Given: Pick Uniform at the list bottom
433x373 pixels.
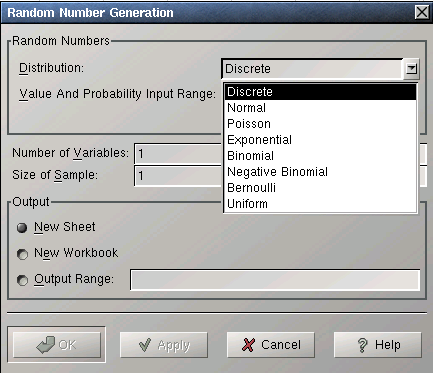Looking at the screenshot, I should [x=320, y=204].
